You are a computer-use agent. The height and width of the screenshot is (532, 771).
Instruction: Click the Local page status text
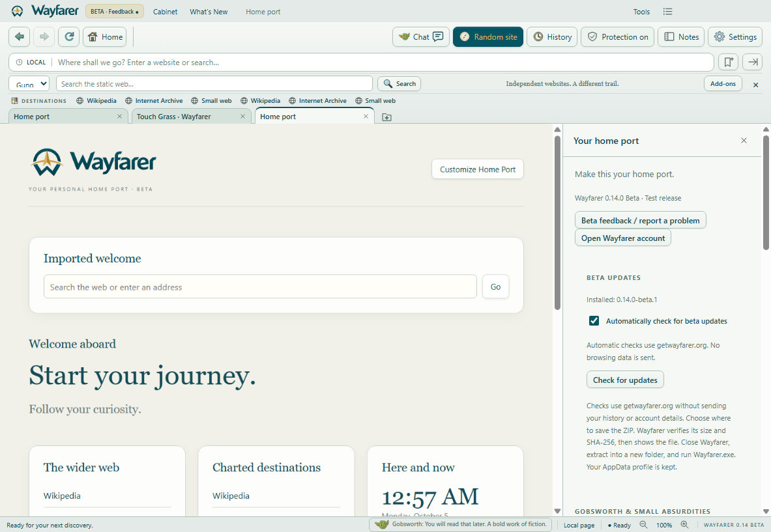[x=579, y=525]
